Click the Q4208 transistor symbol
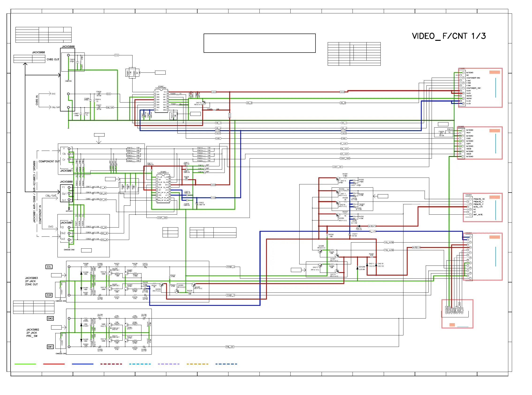The width and height of the screenshot is (532, 395). (x=320, y=251)
